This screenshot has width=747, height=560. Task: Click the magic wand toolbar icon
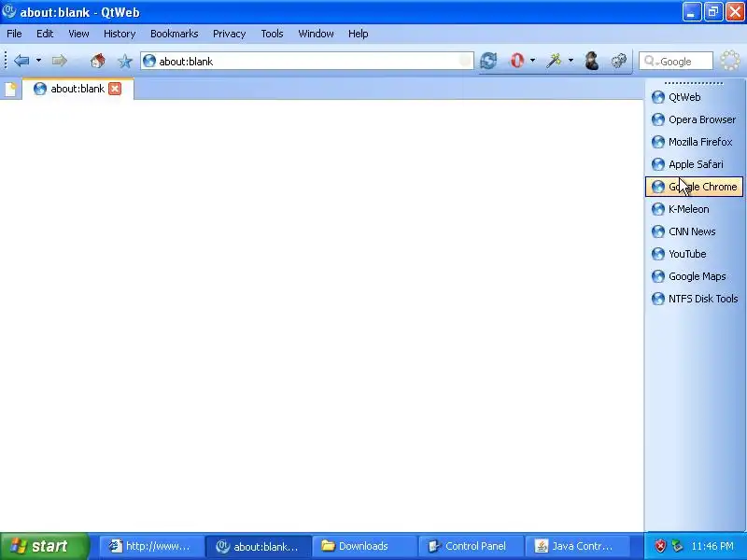pyautogui.click(x=554, y=61)
